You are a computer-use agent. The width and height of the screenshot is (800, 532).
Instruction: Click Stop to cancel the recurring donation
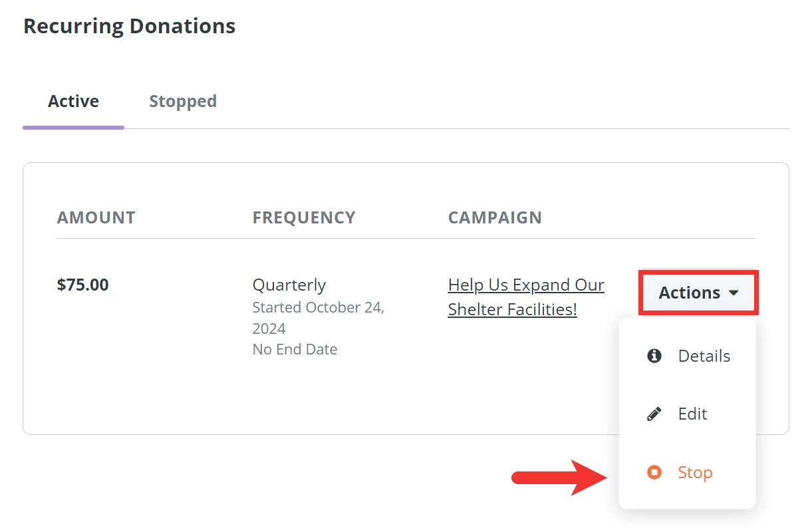click(694, 472)
